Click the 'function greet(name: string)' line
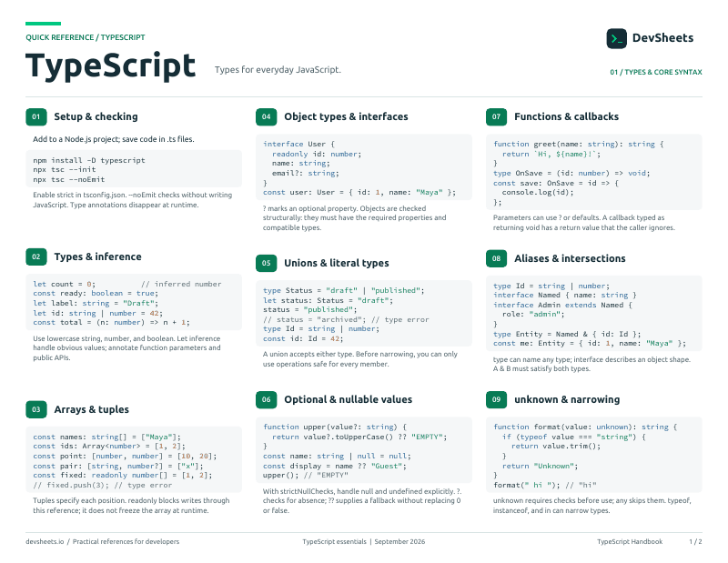The width and height of the screenshot is (728, 563). point(579,144)
